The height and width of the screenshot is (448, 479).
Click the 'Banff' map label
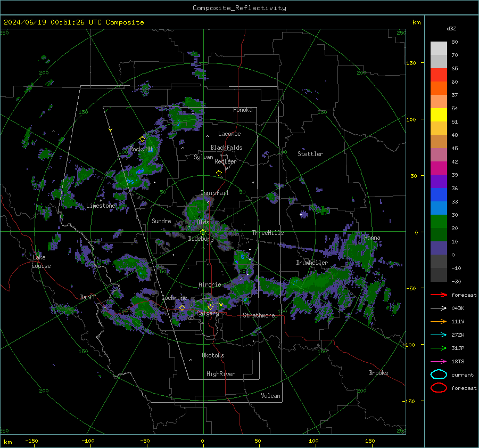88,297
